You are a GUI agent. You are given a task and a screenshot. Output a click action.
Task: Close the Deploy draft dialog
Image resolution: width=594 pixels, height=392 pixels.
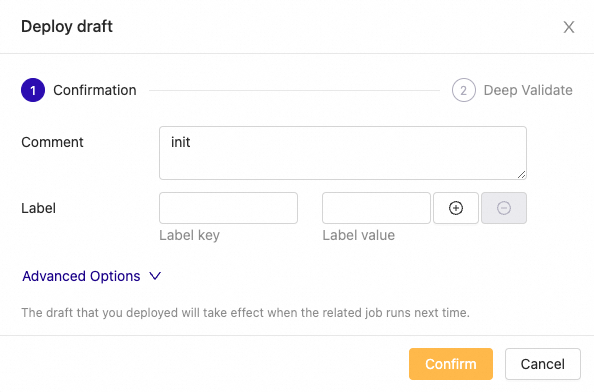569,27
